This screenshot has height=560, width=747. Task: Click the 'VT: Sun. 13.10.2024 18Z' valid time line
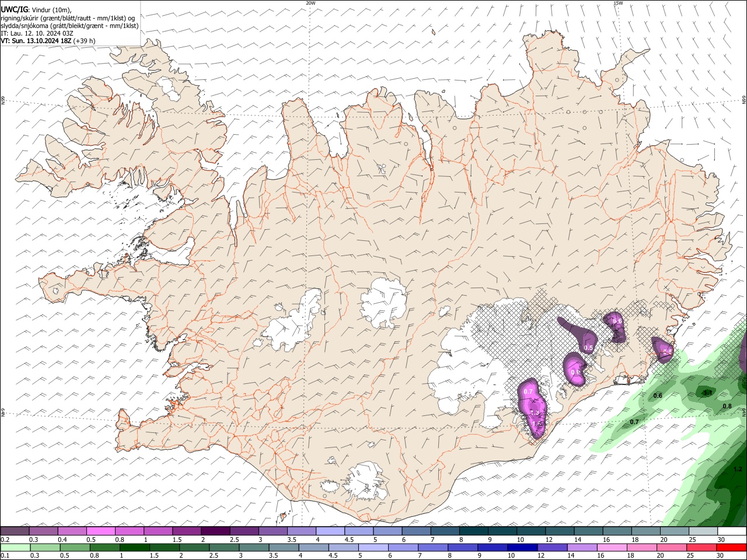tap(48, 41)
